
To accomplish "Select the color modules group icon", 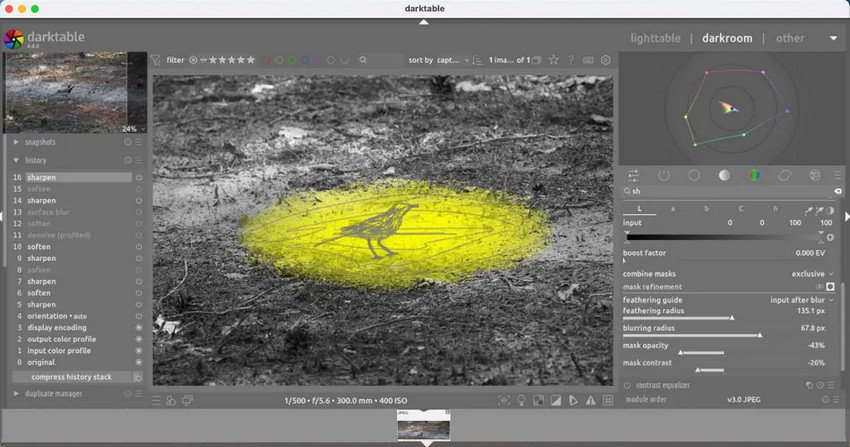I will 754,176.
